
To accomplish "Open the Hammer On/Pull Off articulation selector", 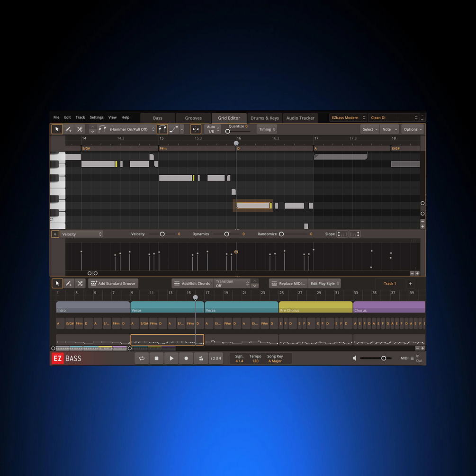I will coord(132,129).
